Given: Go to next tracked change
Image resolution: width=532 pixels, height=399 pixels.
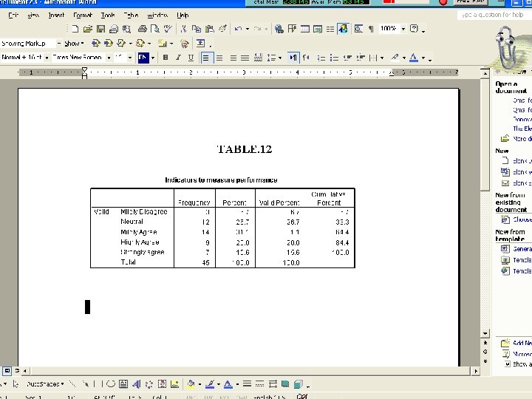Looking at the screenshot, I should pos(108,43).
